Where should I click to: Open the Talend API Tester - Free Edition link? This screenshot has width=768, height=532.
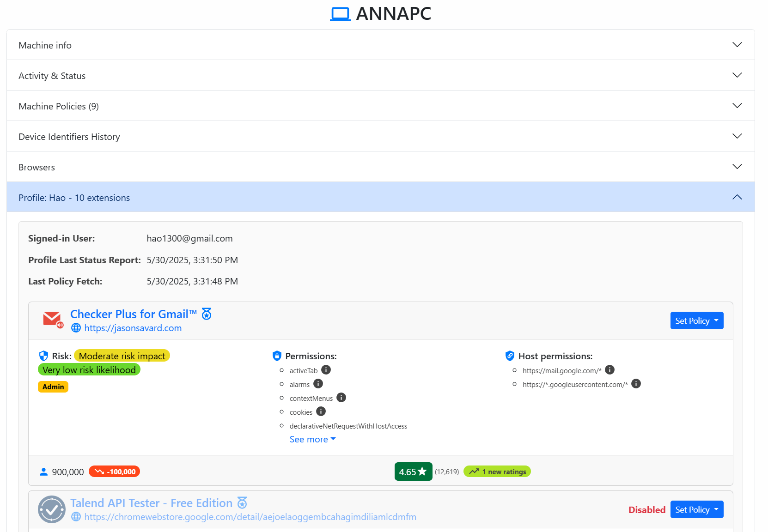[151, 503]
